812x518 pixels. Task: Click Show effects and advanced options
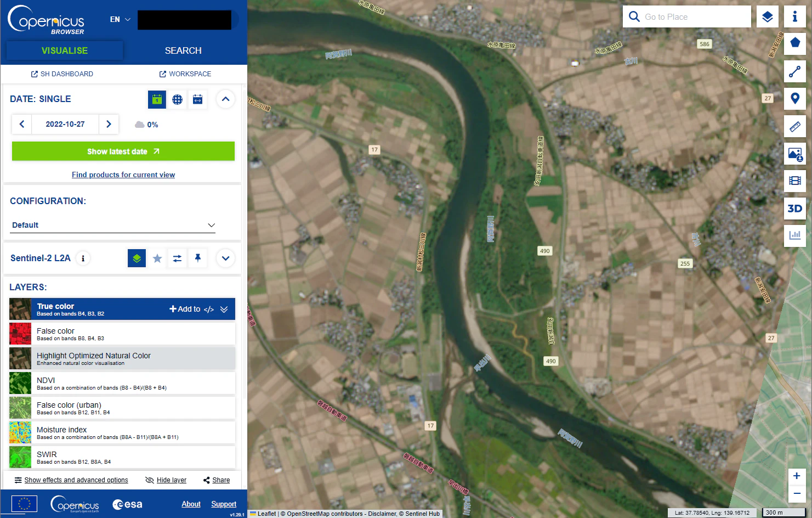(71, 480)
